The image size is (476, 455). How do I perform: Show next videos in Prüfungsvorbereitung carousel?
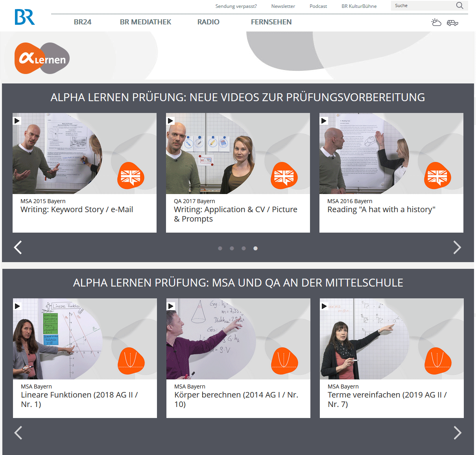click(457, 248)
